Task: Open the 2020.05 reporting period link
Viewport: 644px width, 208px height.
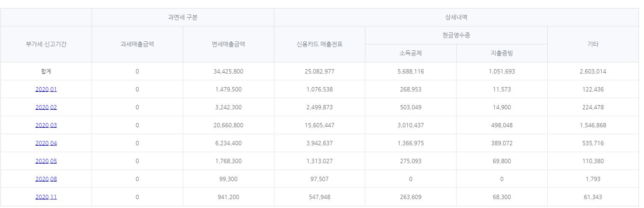Action: pos(46,161)
